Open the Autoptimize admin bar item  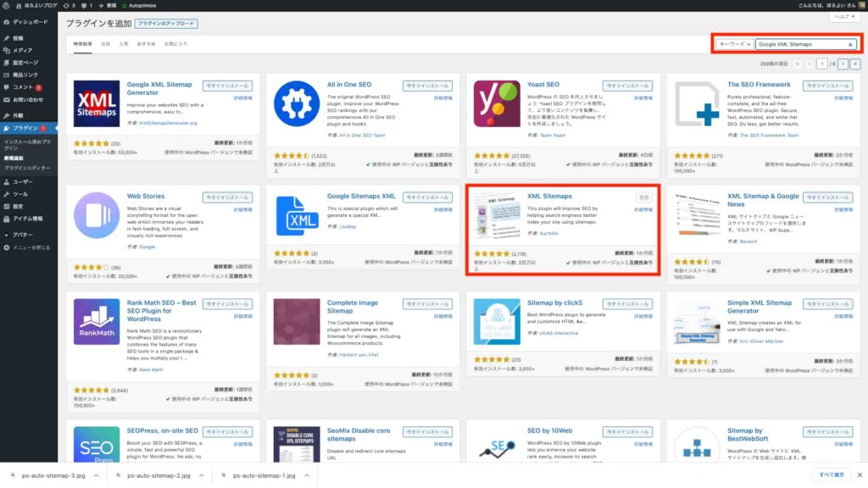point(139,6)
